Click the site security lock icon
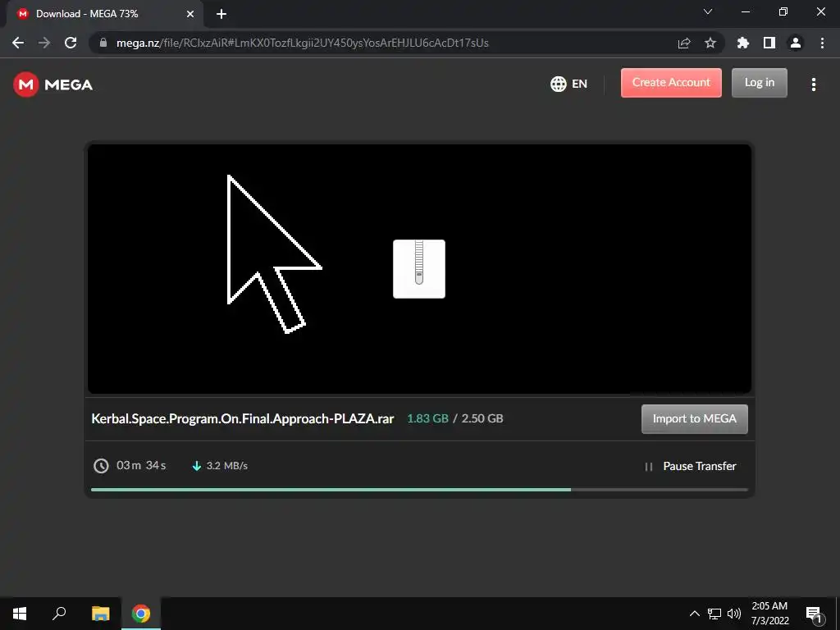840x630 pixels. [103, 43]
